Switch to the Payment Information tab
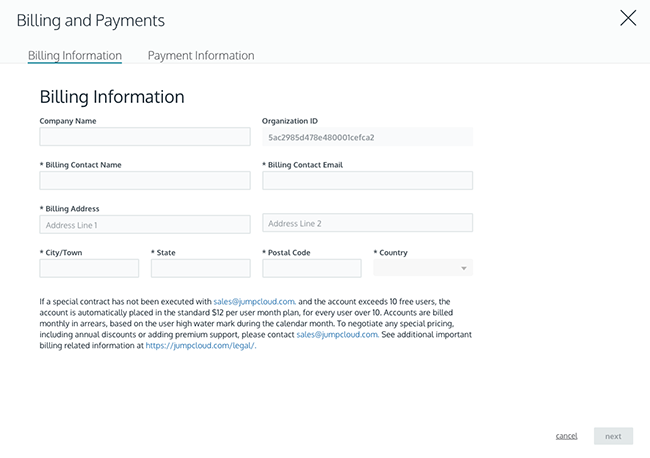Viewport: 650px width, 458px height. (201, 56)
